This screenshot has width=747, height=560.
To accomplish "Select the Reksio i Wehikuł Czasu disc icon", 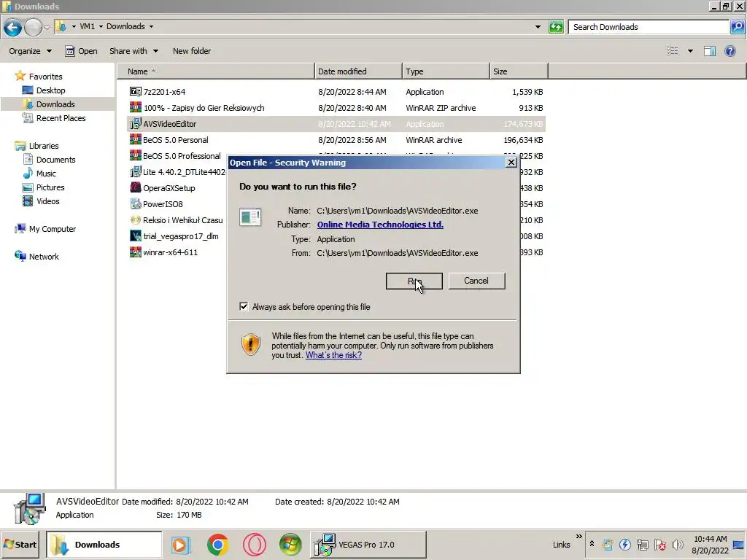I will click(135, 220).
